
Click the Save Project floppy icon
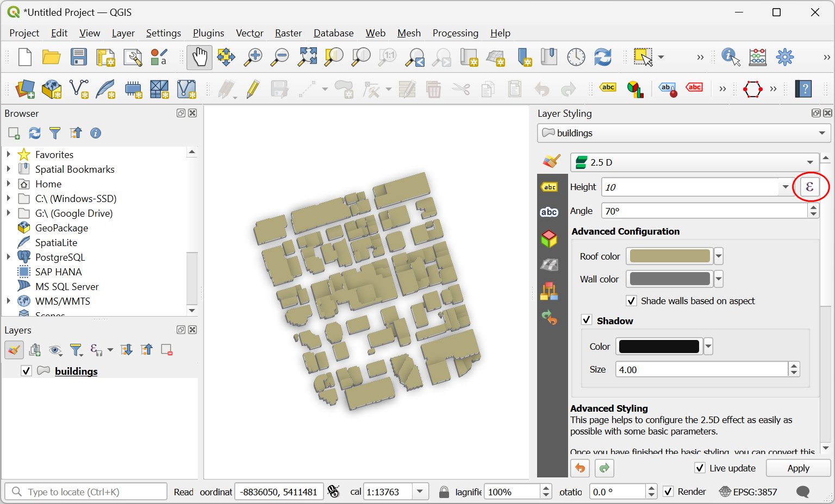click(79, 57)
